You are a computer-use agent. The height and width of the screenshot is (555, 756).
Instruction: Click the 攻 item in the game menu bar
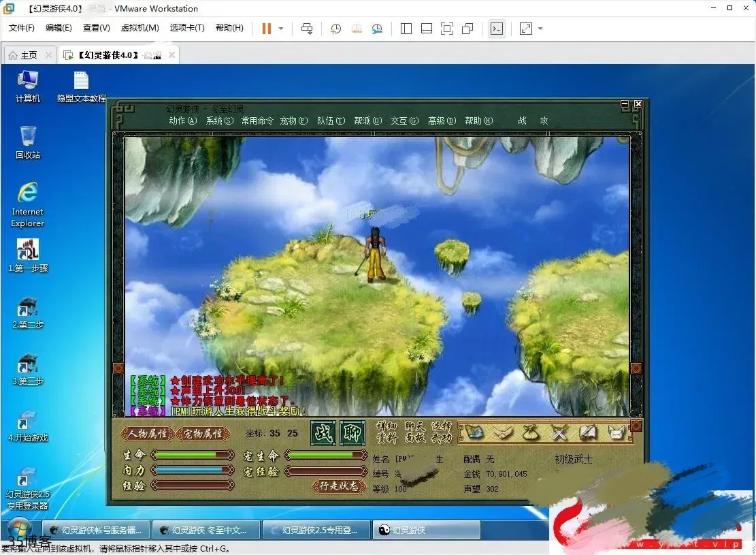pos(544,121)
